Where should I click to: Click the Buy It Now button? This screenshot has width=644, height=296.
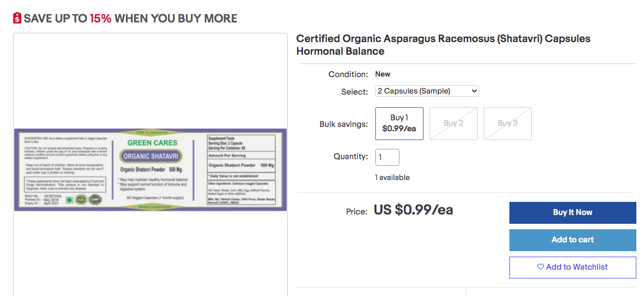572,213
